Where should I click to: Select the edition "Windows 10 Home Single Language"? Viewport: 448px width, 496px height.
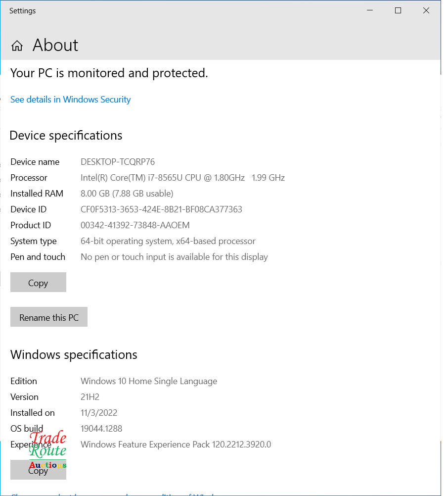pos(149,381)
